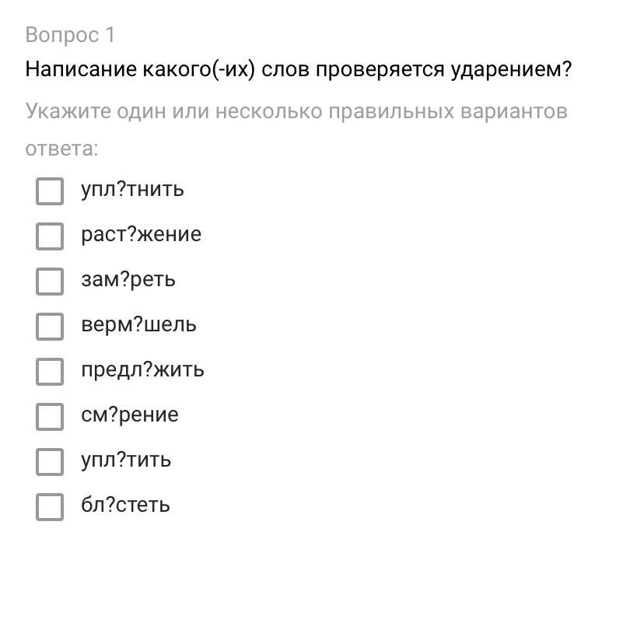644x644 pixels.
Task: Click the раст?жение answer text
Action: tap(141, 235)
